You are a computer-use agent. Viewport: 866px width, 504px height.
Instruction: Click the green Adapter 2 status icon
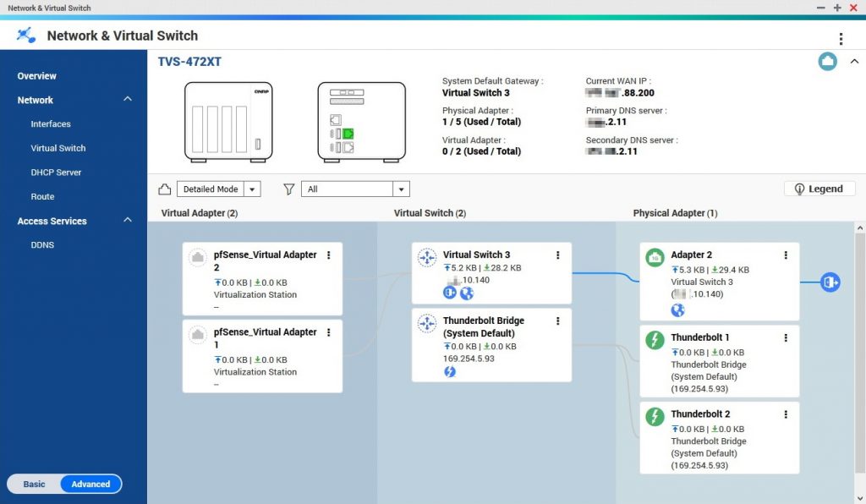point(655,257)
